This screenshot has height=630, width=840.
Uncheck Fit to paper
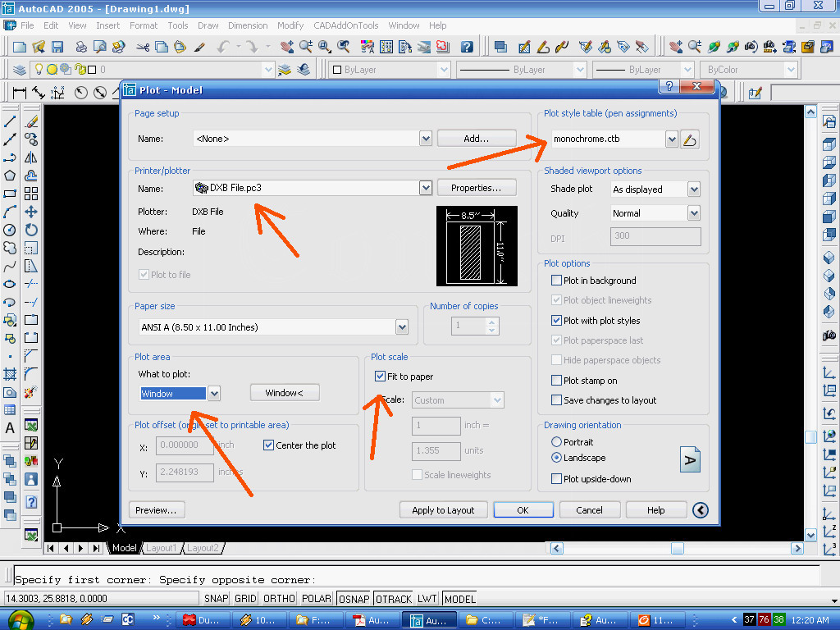click(x=381, y=377)
